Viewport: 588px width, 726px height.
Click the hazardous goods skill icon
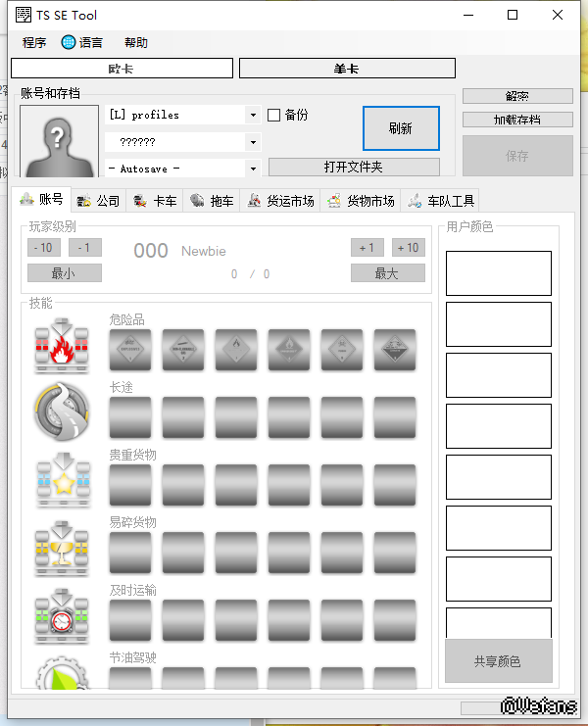[x=62, y=346]
